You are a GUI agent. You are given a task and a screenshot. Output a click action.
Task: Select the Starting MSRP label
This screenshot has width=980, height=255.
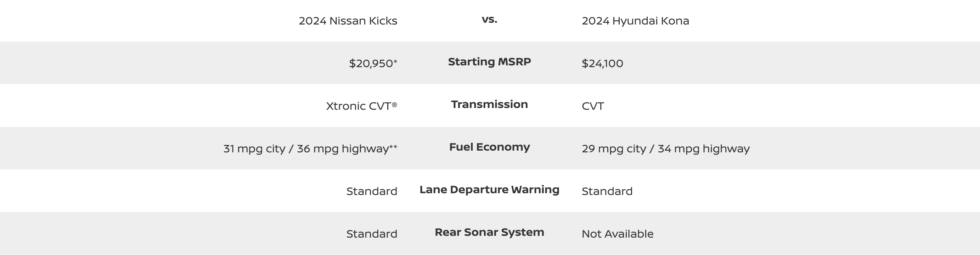click(x=489, y=62)
